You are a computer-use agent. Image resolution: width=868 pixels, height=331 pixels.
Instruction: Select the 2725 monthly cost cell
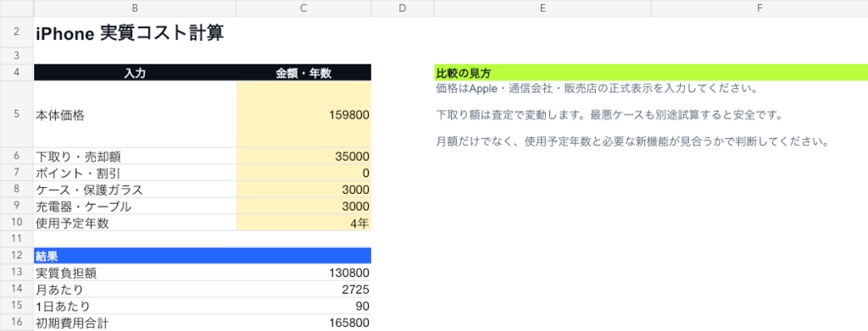[303, 290]
